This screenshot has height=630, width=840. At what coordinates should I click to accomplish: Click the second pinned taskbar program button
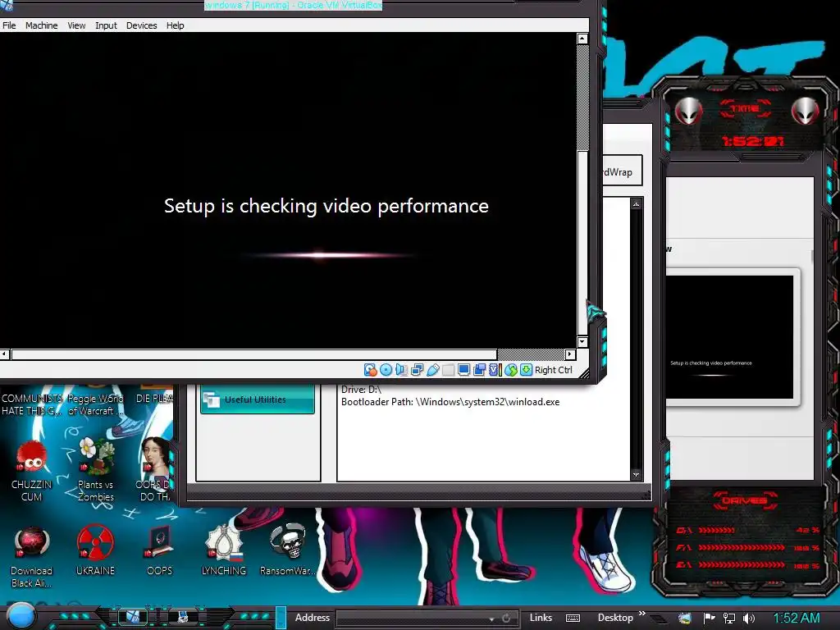183,617
